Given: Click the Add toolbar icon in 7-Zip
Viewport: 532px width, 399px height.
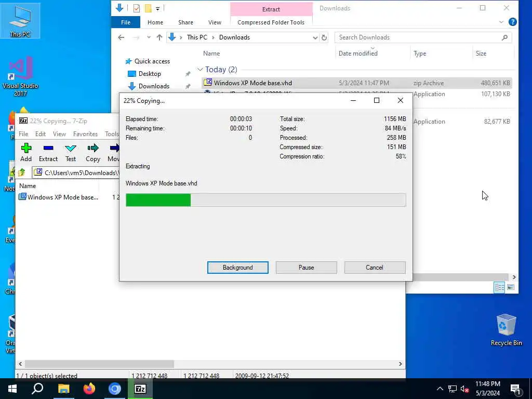Looking at the screenshot, I should coord(26,152).
